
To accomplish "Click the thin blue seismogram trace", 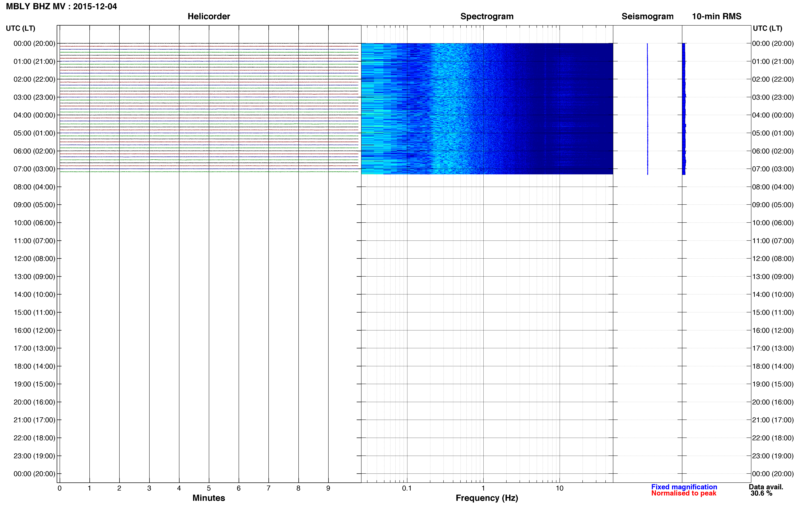I will click(x=647, y=109).
